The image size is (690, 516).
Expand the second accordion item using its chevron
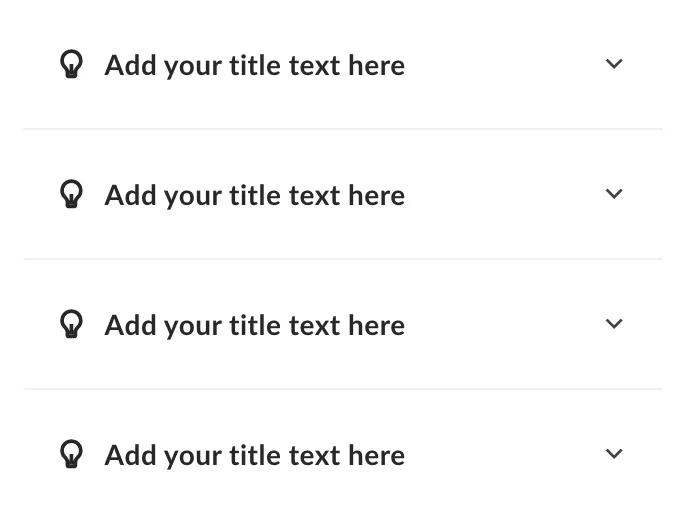tap(614, 194)
